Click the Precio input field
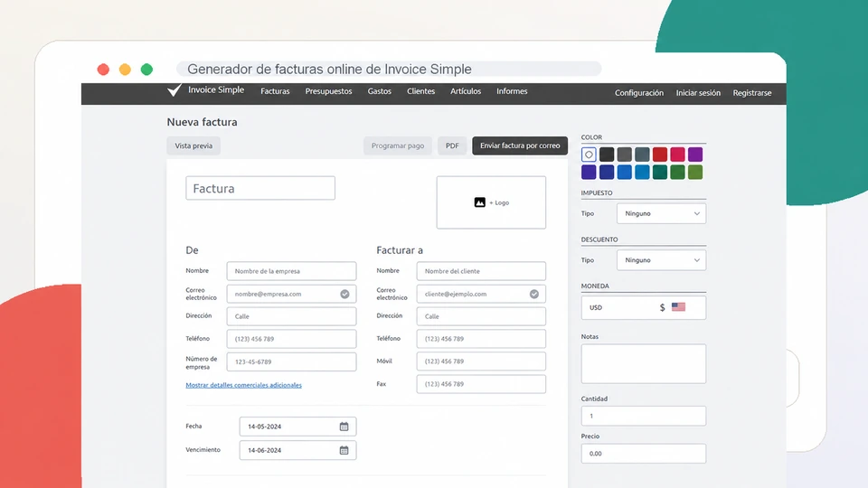 (x=643, y=453)
